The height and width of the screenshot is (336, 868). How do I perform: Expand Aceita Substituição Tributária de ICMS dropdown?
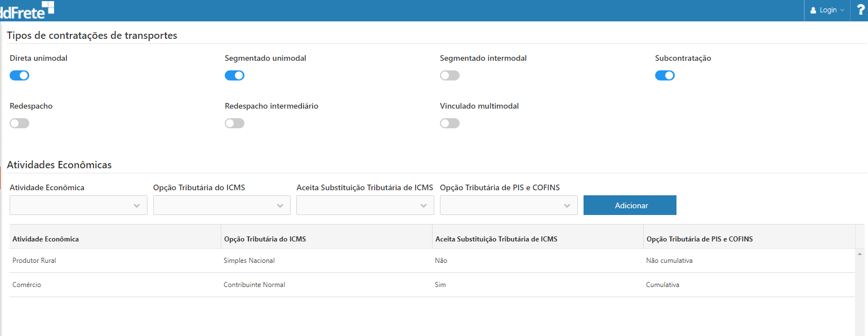[365, 205]
